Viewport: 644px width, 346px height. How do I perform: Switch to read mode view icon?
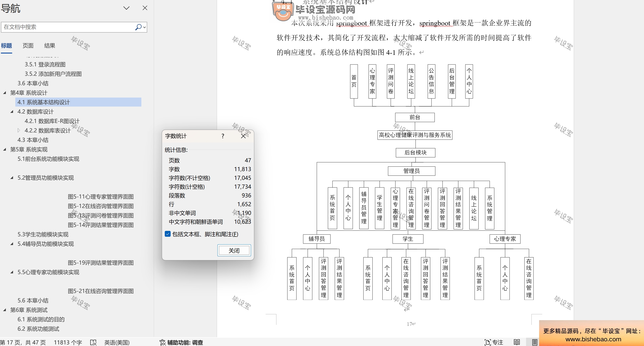click(517, 342)
